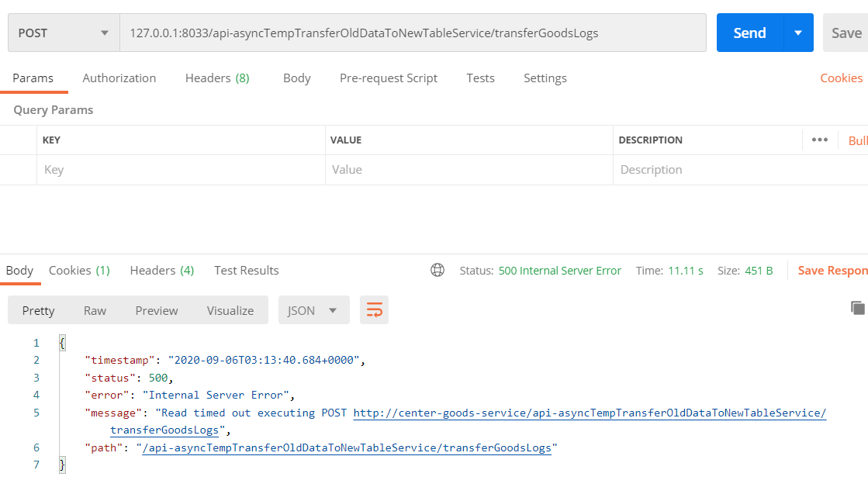Copy response body with the copy icon

click(857, 308)
